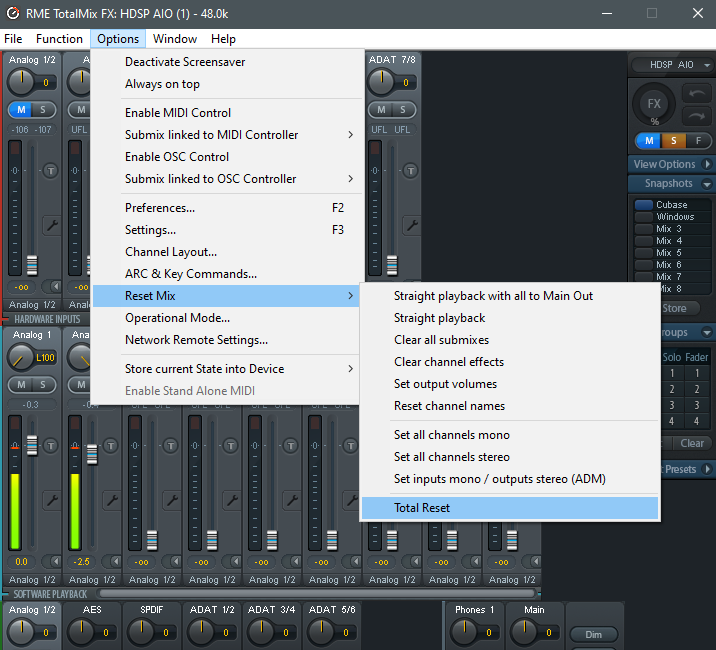
Task: Open Submix linked to OSC Controller submenu
Action: point(226,179)
